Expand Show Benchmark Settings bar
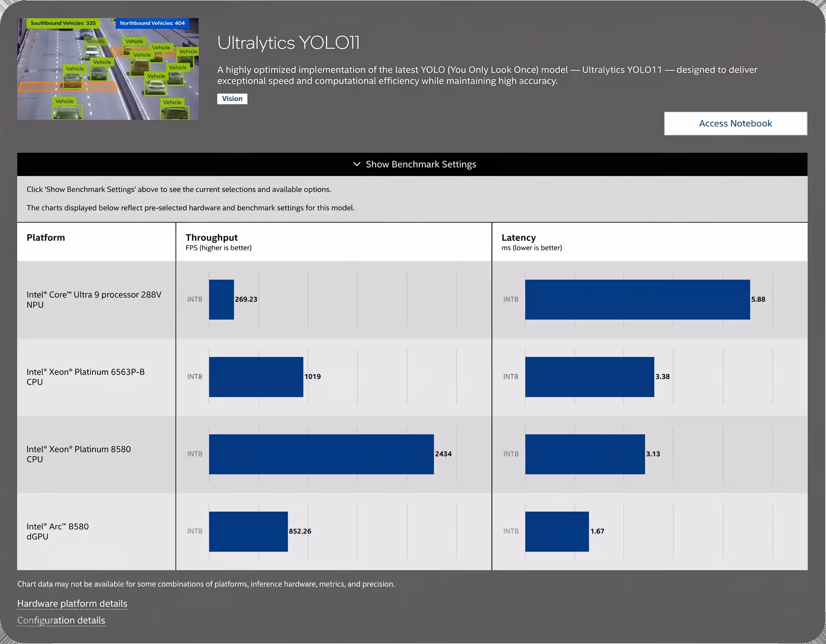This screenshot has width=826, height=644. click(412, 164)
